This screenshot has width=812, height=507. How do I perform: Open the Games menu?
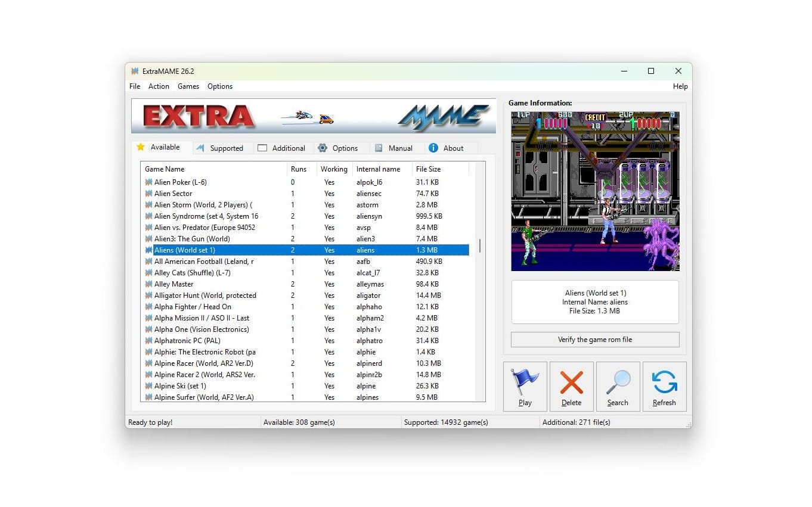[188, 86]
